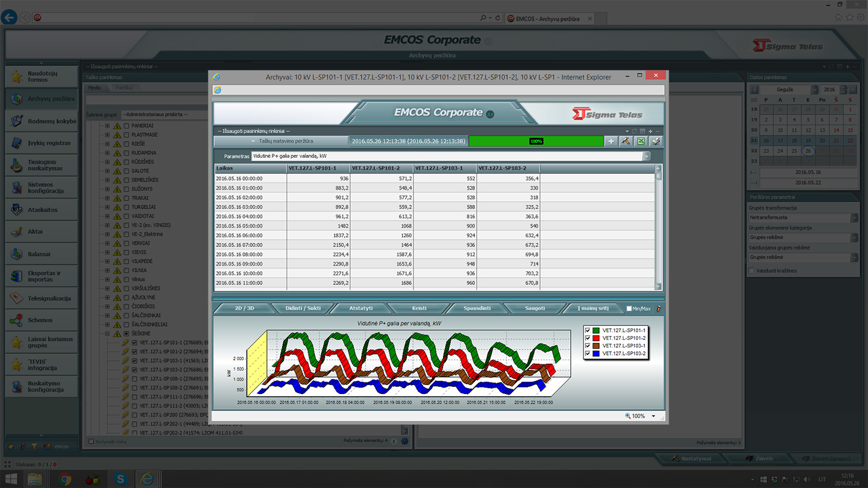Open Rodmenų kokybė in the sidebar

click(42, 121)
